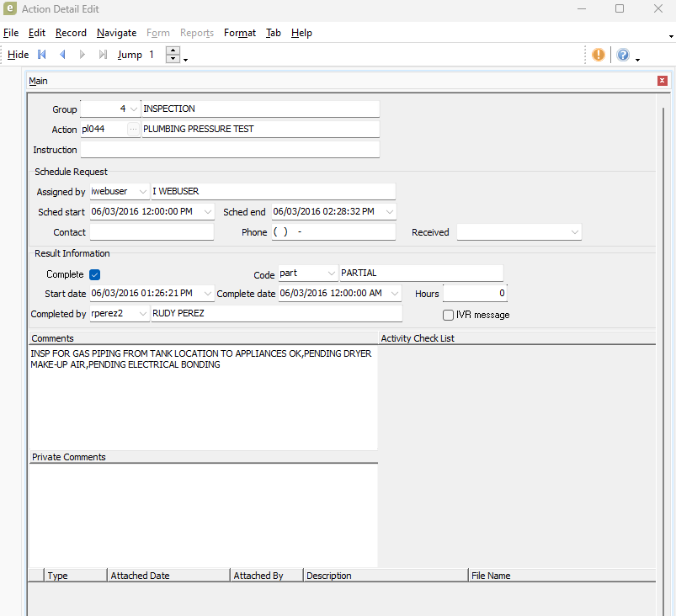Close the Main panel with red X

click(663, 81)
